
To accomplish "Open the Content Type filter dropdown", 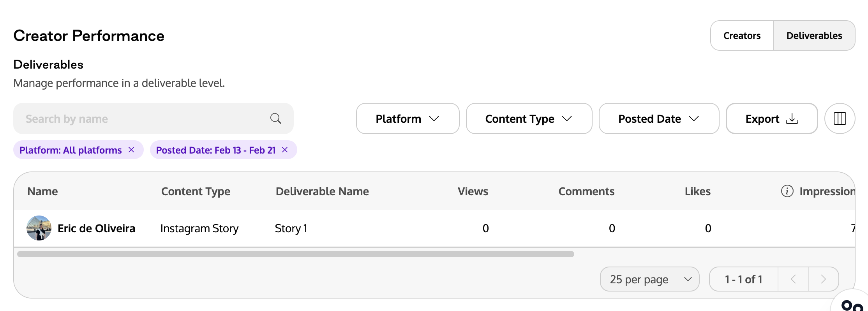I will click(529, 118).
